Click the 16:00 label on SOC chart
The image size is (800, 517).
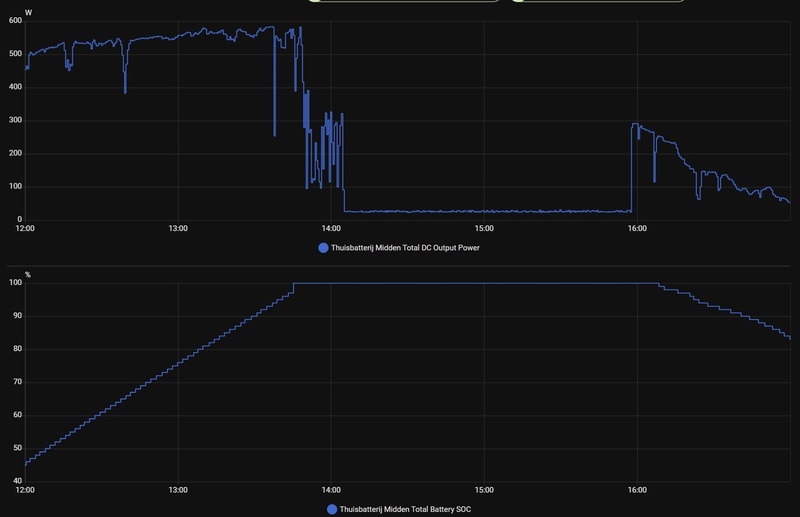pos(637,490)
